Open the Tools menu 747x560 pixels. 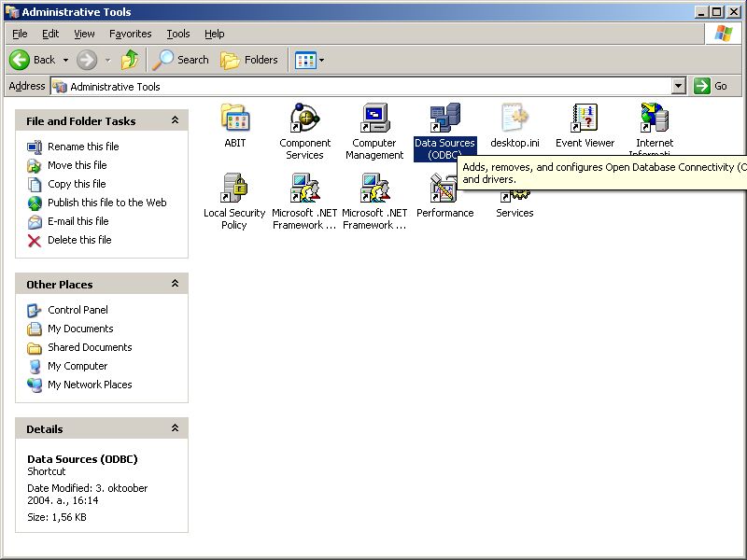click(178, 34)
